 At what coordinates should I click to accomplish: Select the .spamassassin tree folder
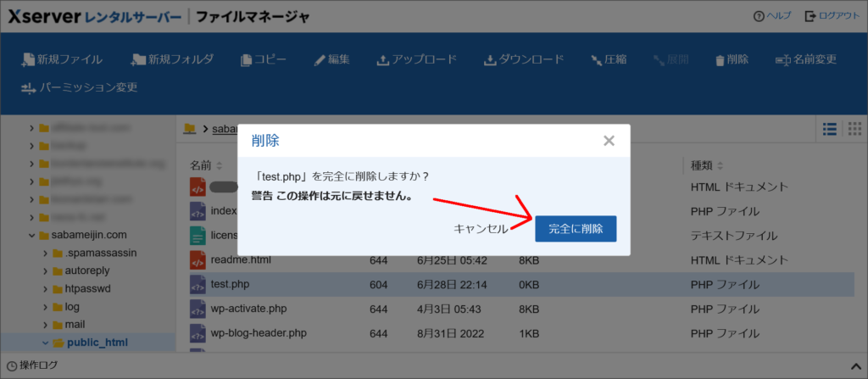[95, 254]
